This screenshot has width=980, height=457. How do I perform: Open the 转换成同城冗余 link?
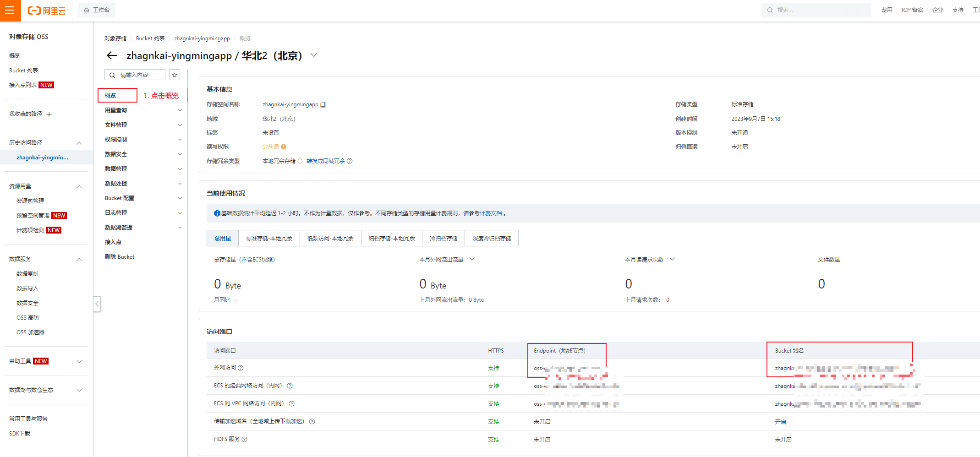326,161
